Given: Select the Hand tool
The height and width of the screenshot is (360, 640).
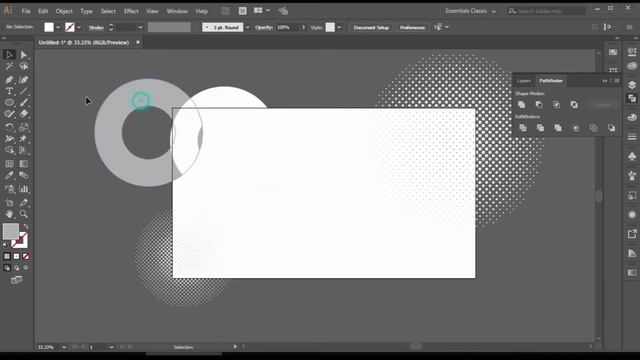Looking at the screenshot, I should coord(9,214).
